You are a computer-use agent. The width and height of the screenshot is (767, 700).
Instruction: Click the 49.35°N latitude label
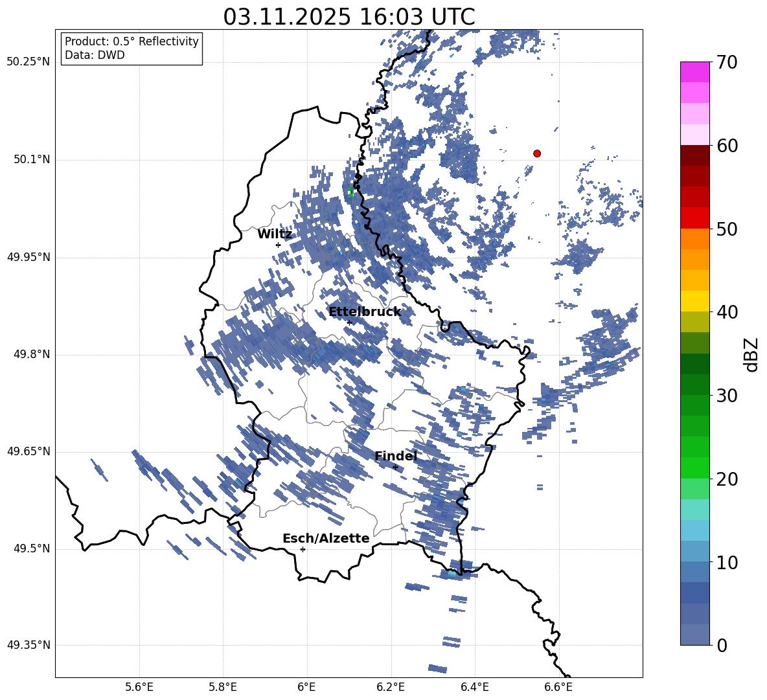pos(29,645)
